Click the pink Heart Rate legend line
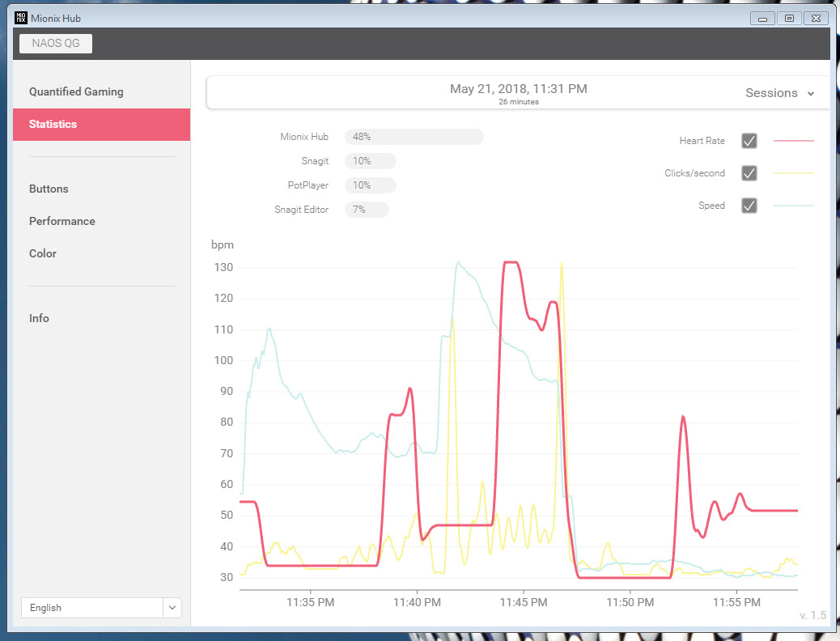840x641 pixels. click(793, 141)
